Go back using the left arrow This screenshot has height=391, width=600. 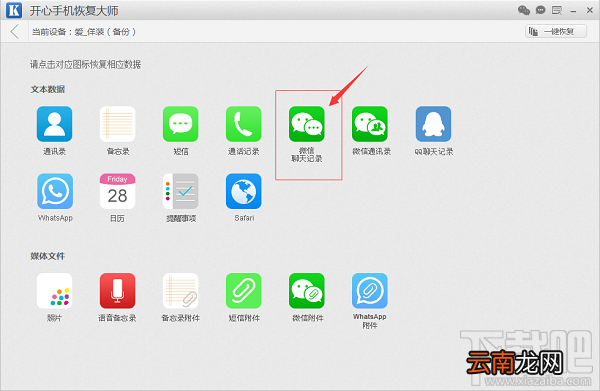pyautogui.click(x=15, y=32)
